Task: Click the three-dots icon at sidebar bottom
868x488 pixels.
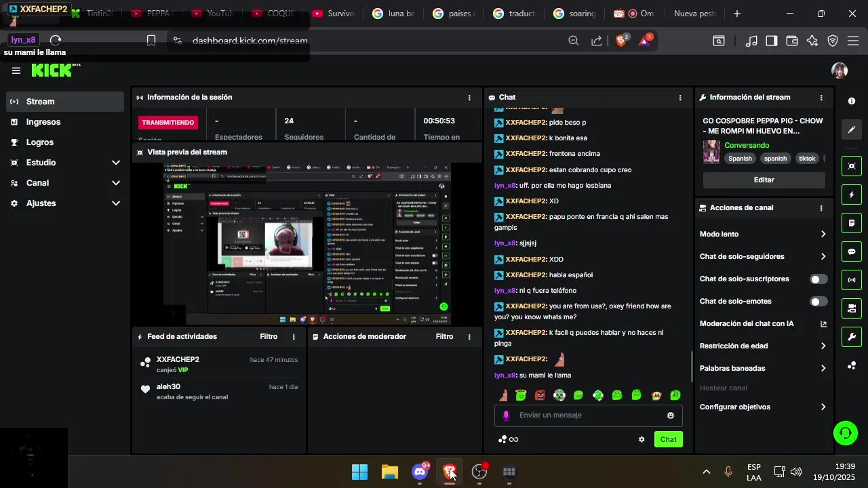Action: [852, 366]
